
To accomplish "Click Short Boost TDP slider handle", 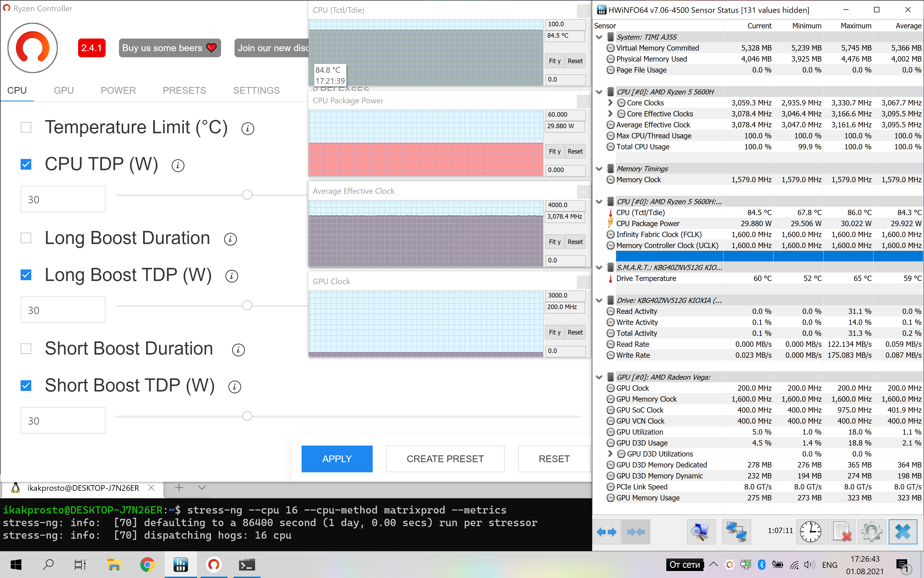I will pos(247,416).
